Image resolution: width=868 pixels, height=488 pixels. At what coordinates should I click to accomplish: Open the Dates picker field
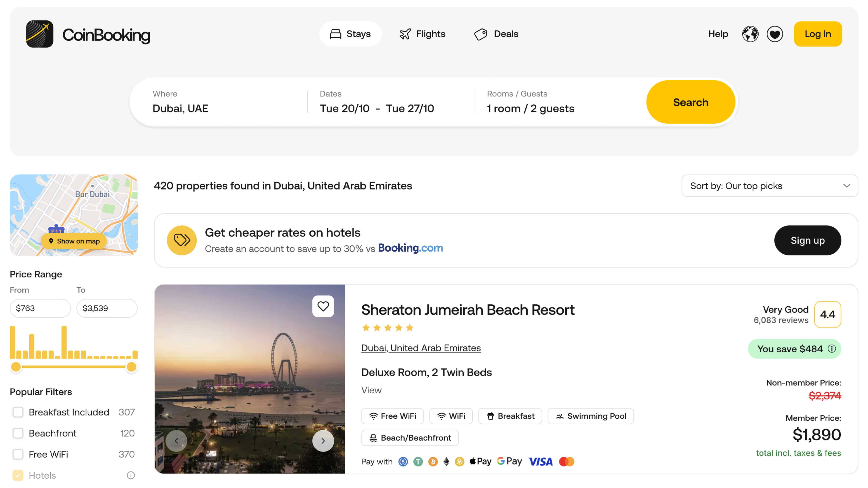coord(391,102)
